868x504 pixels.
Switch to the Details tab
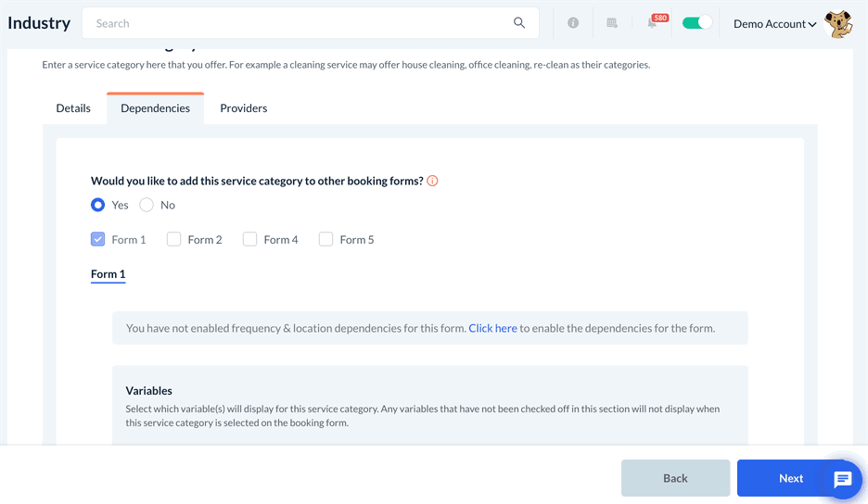(73, 108)
